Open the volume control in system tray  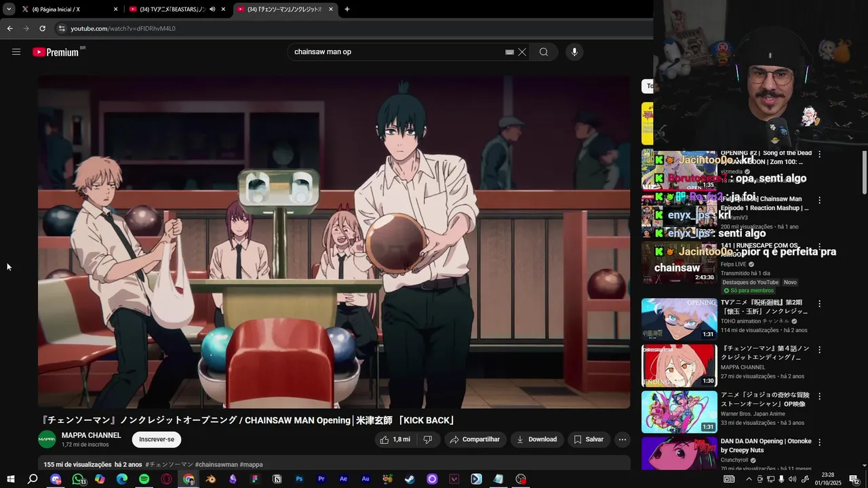click(792, 479)
